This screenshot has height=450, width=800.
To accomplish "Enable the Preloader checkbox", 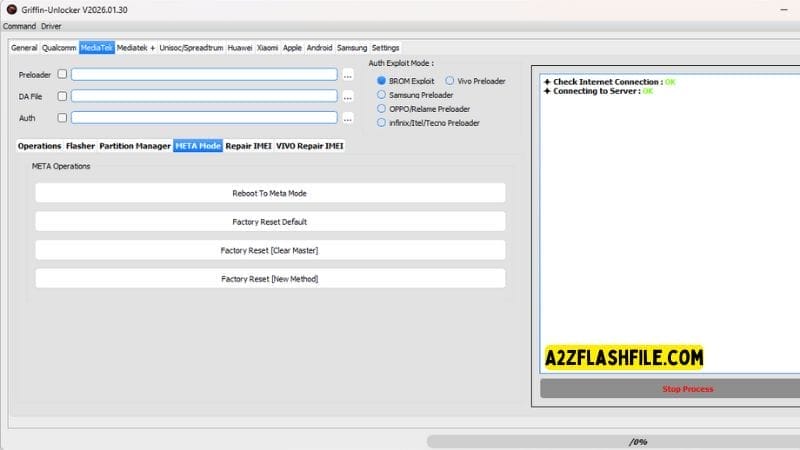I will tap(62, 74).
